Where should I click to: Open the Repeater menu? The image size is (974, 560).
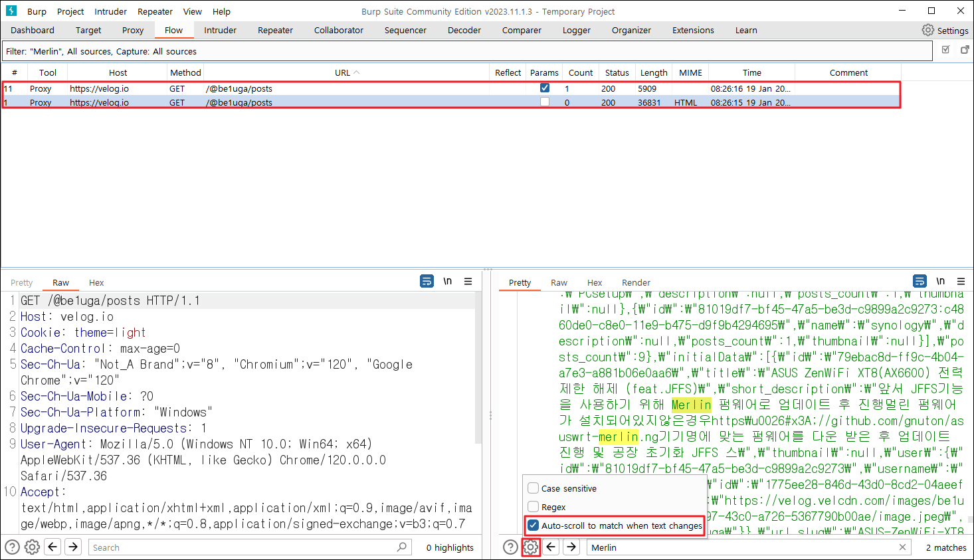[155, 11]
